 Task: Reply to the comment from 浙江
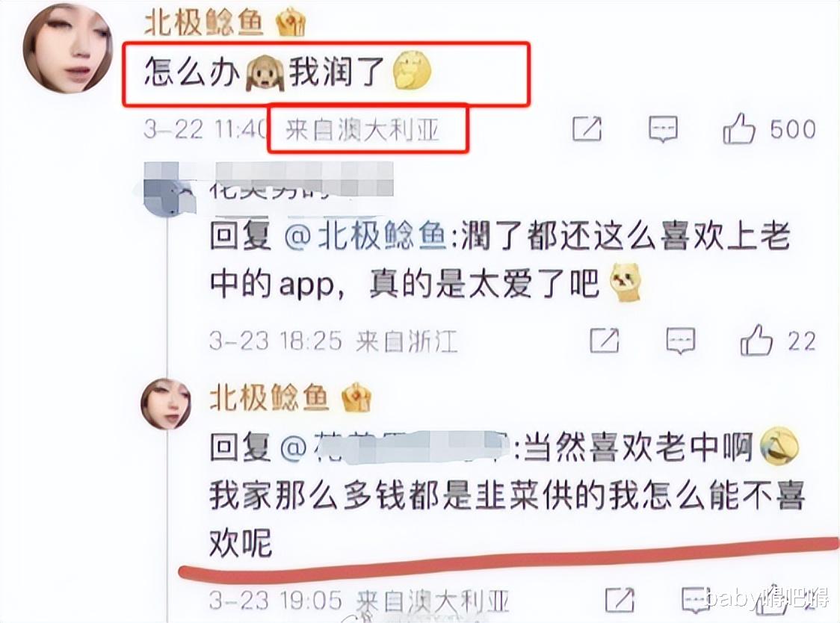680,341
